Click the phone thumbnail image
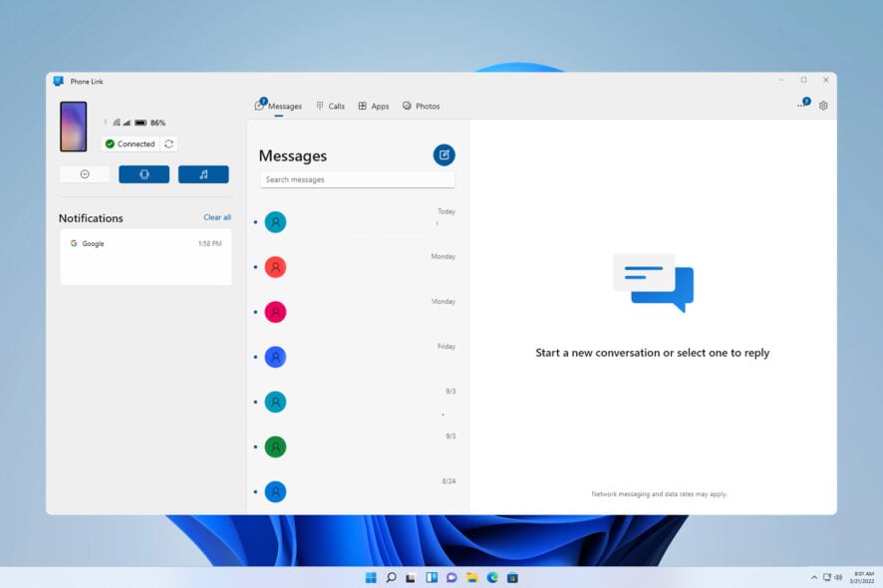 [73, 127]
